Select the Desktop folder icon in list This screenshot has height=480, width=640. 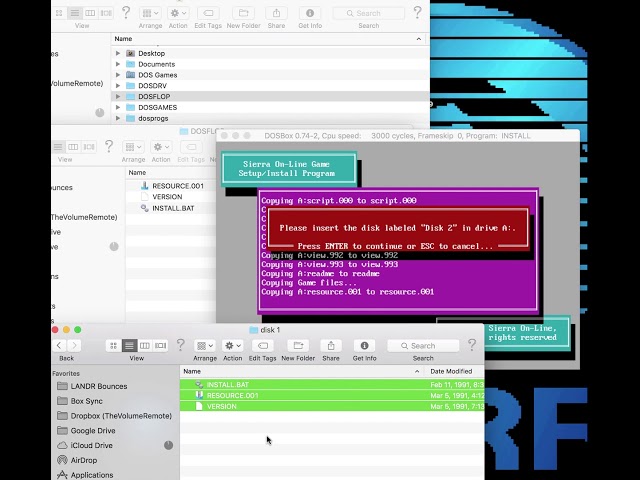pyautogui.click(x=131, y=53)
